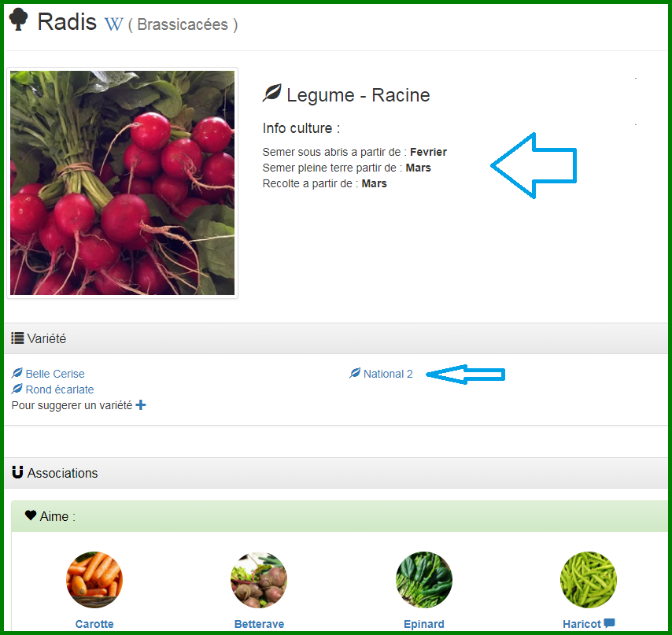Click the plus icon to suggest a variety

pyautogui.click(x=141, y=405)
